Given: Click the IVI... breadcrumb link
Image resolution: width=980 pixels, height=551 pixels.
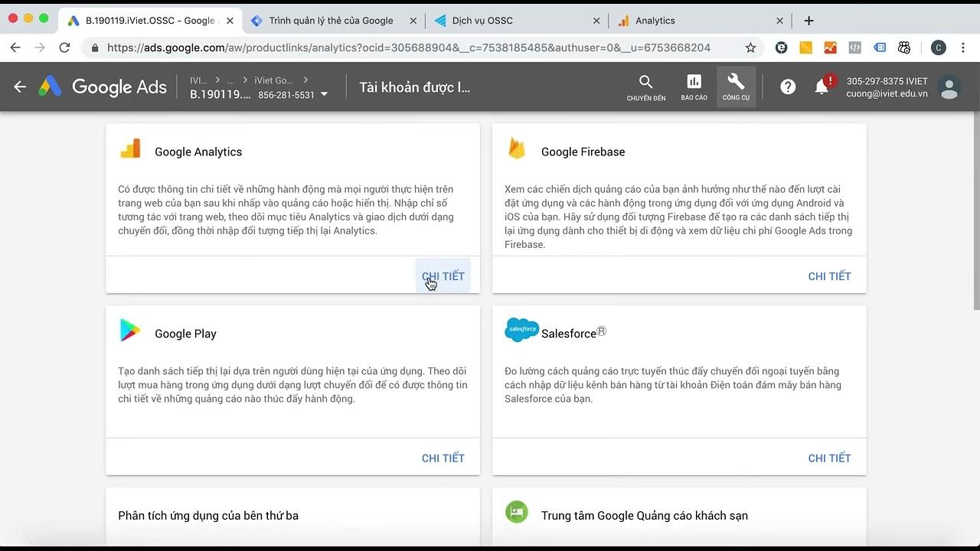Looking at the screenshot, I should (x=198, y=80).
